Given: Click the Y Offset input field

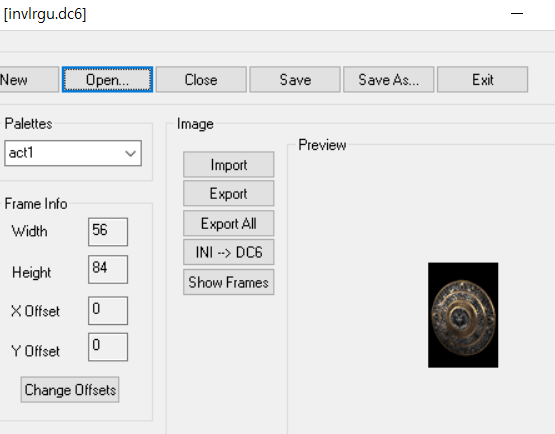Looking at the screenshot, I should (x=108, y=347).
